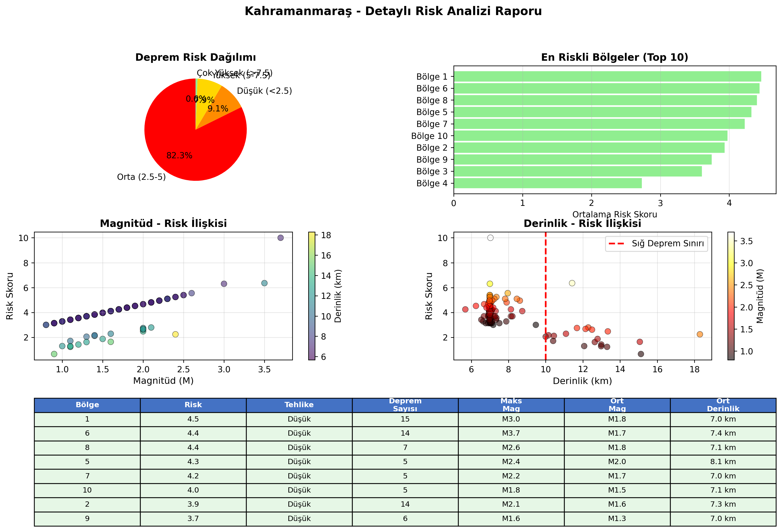This screenshot has width=782, height=532.
Task: Click the Deprem Sayısı column header
Action: (x=405, y=405)
